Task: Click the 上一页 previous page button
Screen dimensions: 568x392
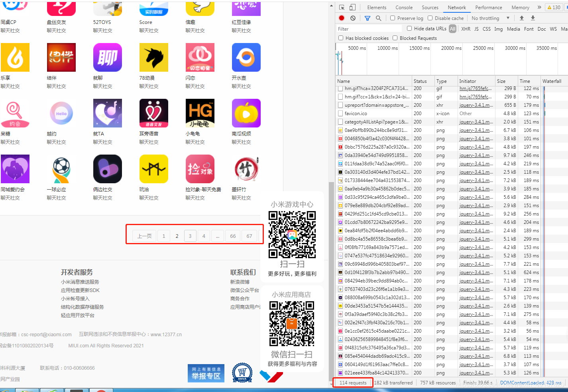Action: [x=144, y=236]
